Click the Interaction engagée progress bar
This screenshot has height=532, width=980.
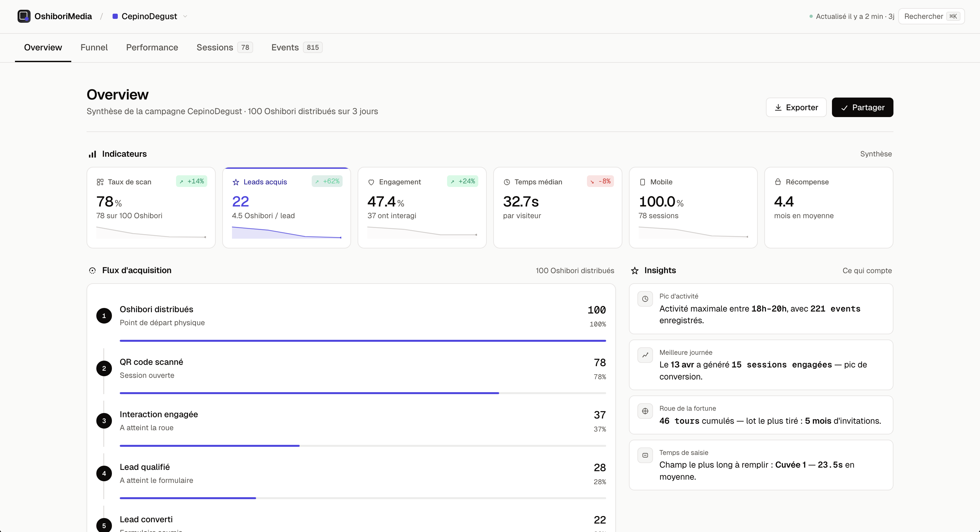363,446
